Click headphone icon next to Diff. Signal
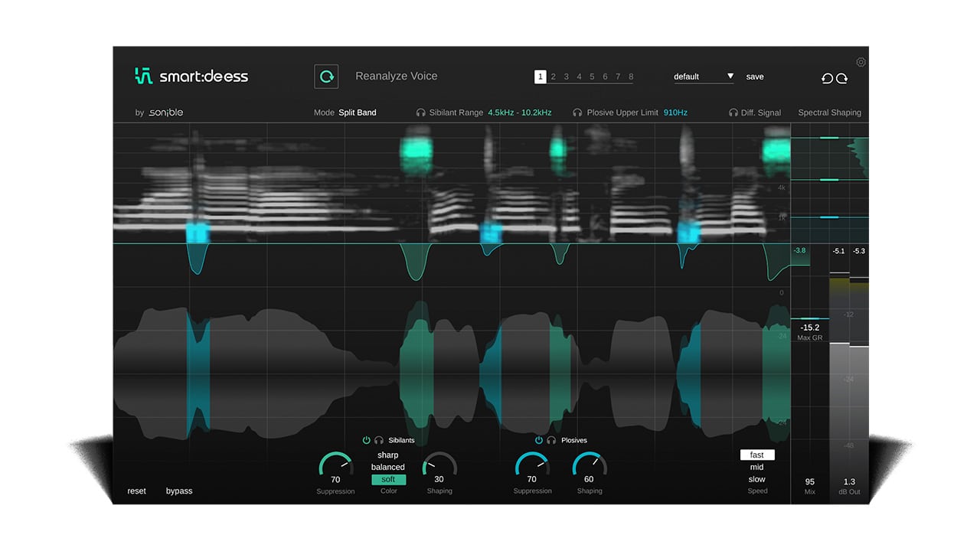Screen dimensions: 980x551 (733, 112)
